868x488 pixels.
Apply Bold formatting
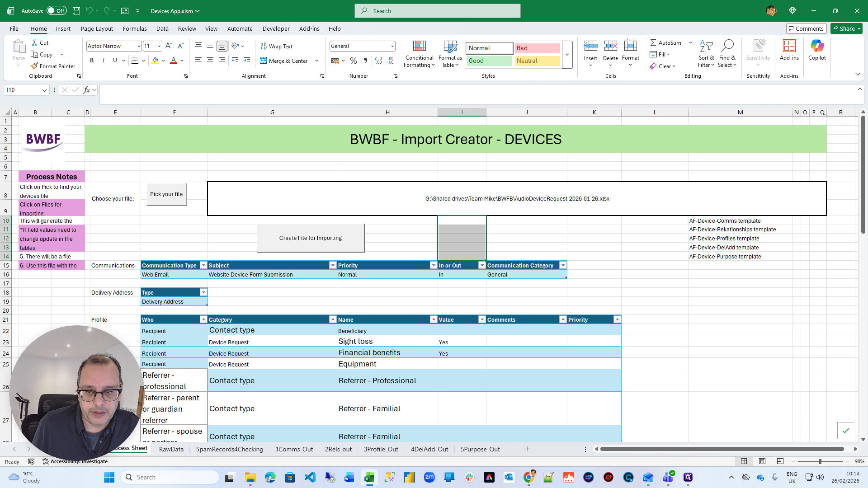[x=92, y=61]
